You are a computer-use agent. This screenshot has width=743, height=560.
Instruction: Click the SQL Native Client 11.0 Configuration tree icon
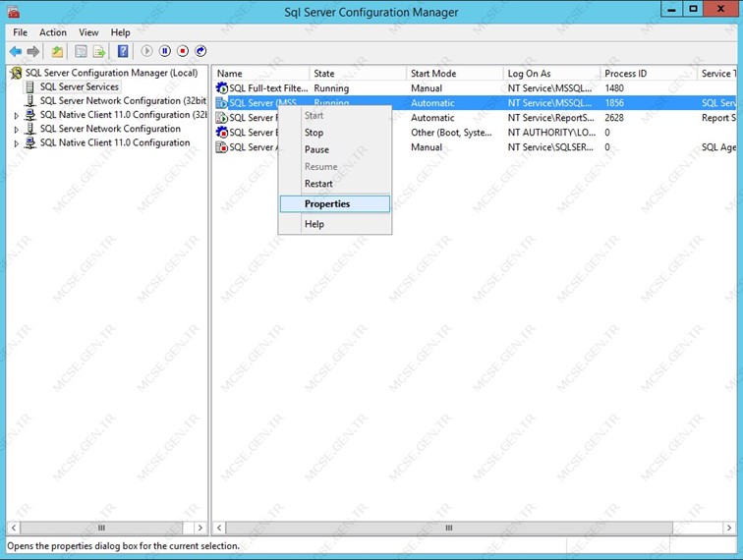click(30, 142)
